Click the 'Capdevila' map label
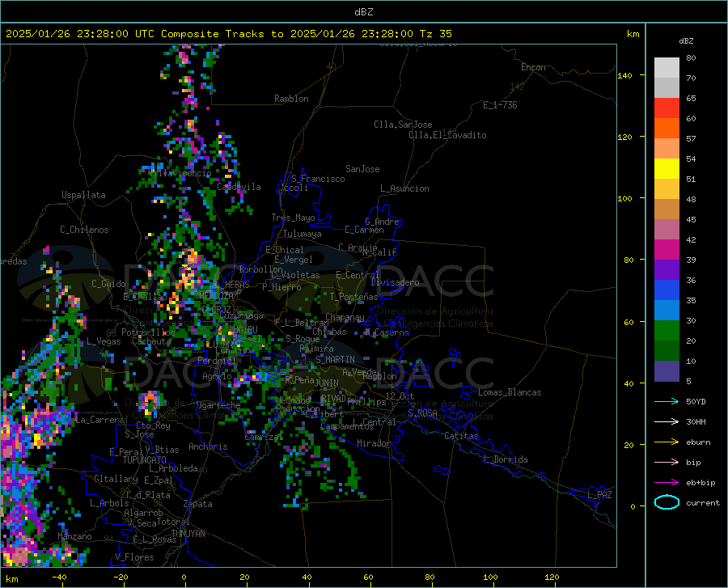The height and width of the screenshot is (588, 728). pyautogui.click(x=239, y=187)
